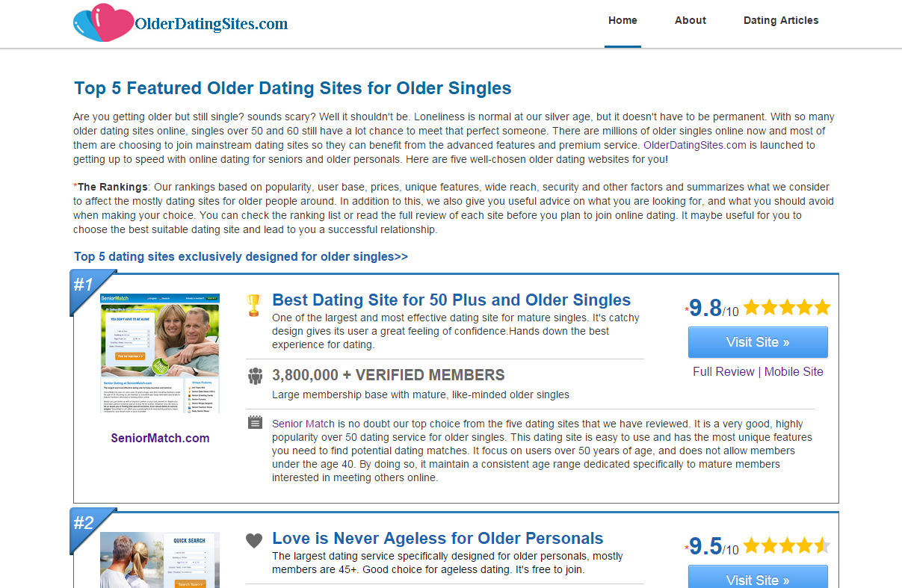
Task: Click the star rating next to 9.5 score
Action: (x=787, y=545)
